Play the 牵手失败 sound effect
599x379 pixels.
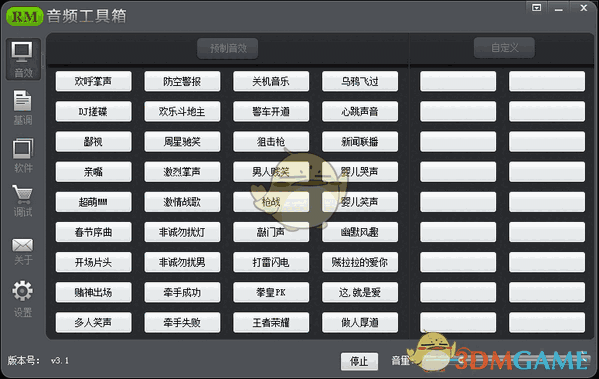pyautogui.click(x=182, y=323)
